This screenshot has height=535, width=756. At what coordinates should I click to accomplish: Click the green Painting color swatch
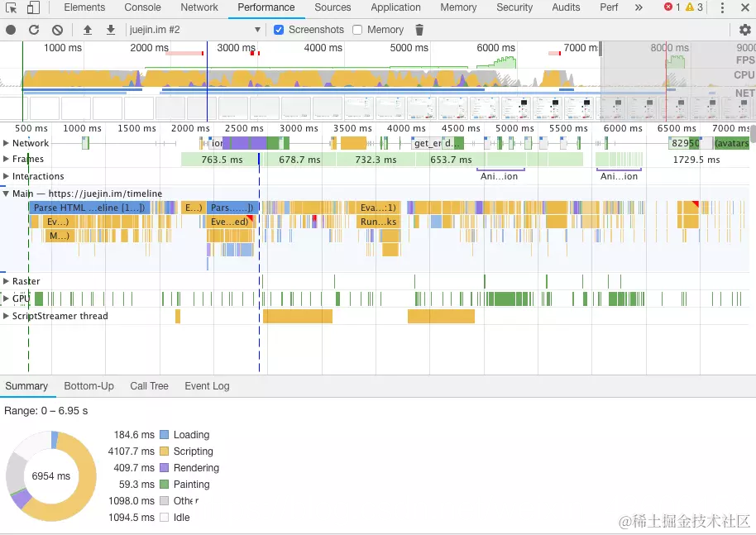[x=164, y=485]
